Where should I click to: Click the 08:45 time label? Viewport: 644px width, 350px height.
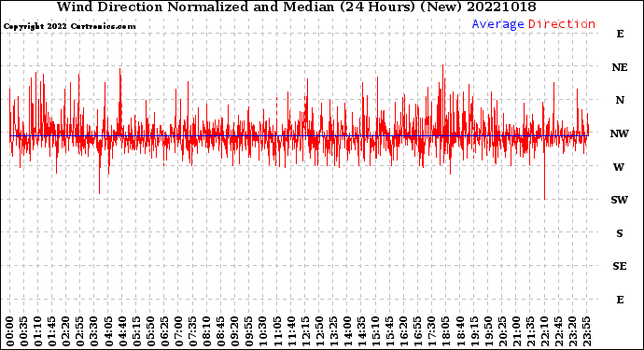coord(221,331)
